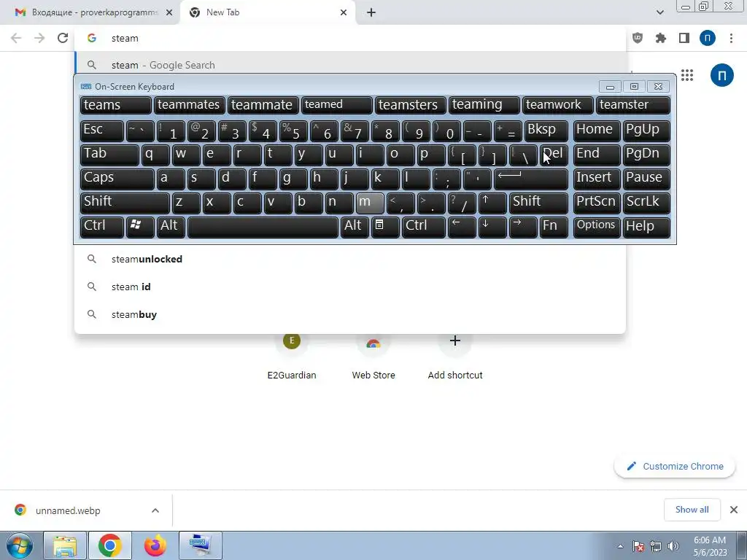The height and width of the screenshot is (560, 747).
Task: Toggle the left Ctrl key
Action: pos(102,227)
